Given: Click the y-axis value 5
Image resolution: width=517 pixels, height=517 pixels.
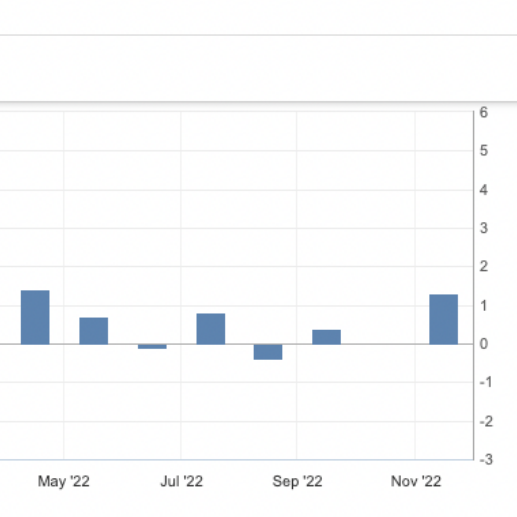Looking at the screenshot, I should pos(484,151).
